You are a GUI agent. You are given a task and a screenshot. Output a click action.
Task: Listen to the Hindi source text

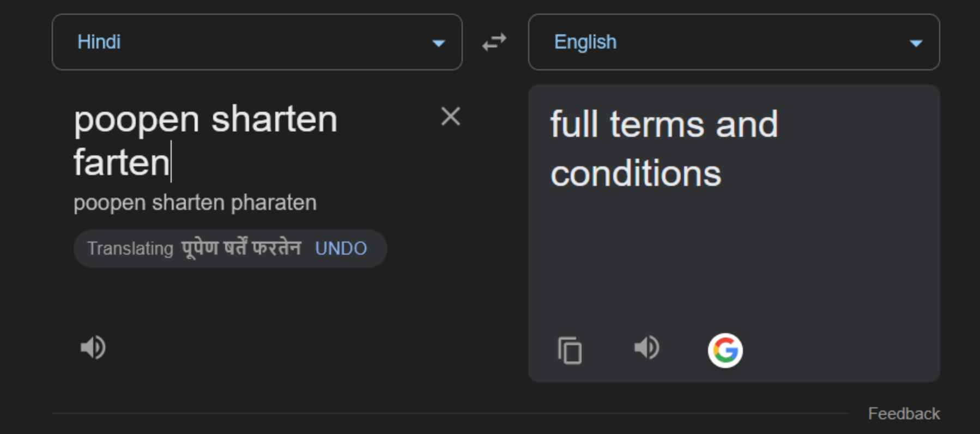pyautogui.click(x=93, y=347)
